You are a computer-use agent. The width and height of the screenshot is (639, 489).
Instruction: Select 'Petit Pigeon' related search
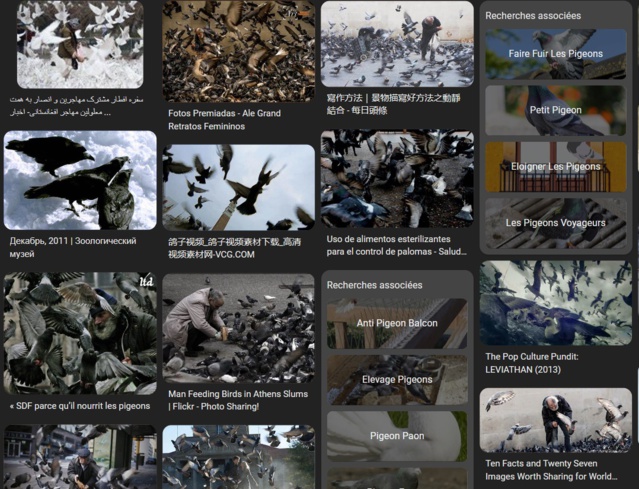pos(556,110)
